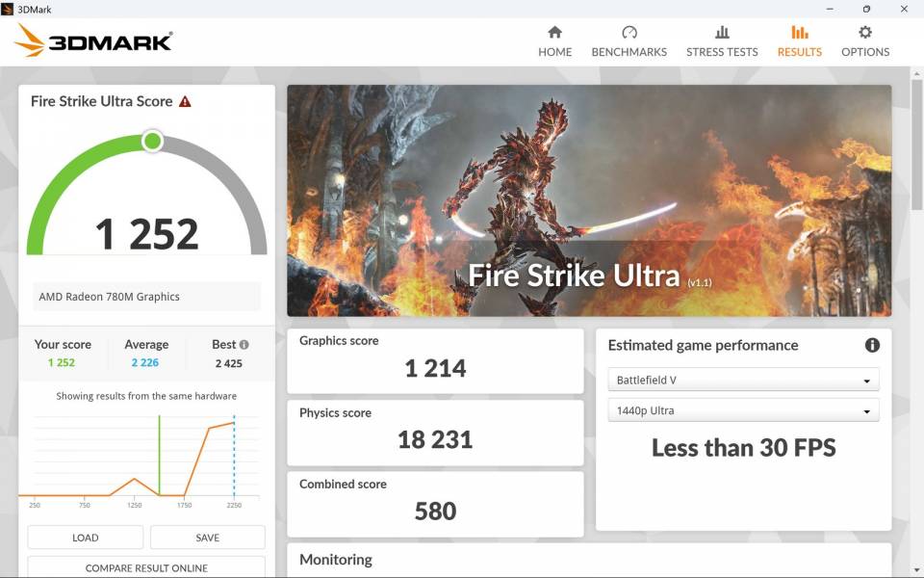
Task: Click the Results chart icon
Action: pyautogui.click(x=799, y=32)
